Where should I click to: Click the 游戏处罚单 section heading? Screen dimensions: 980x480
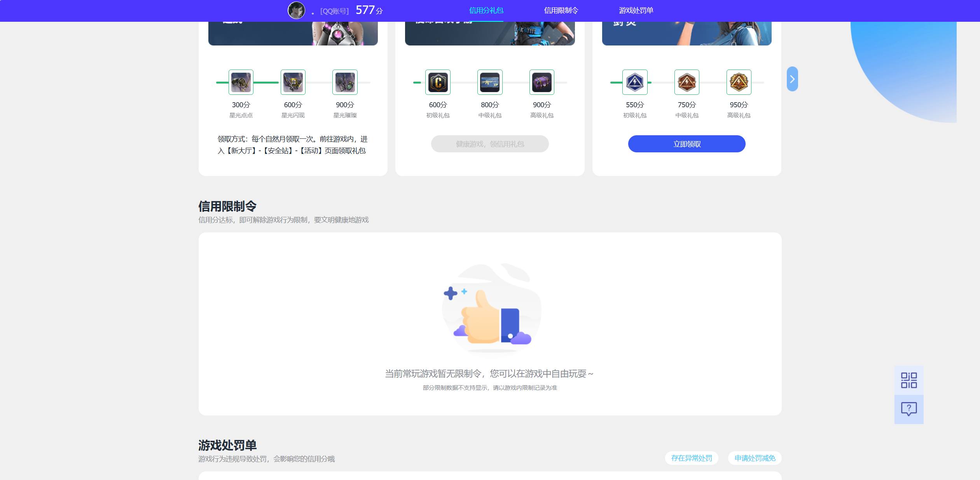227,445
